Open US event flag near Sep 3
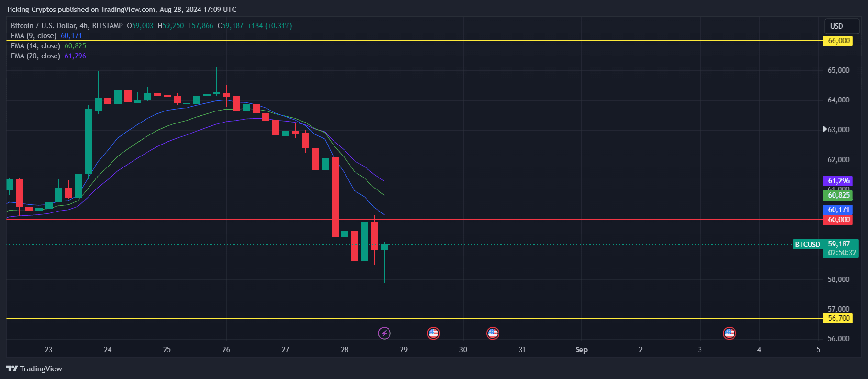 pyautogui.click(x=729, y=333)
